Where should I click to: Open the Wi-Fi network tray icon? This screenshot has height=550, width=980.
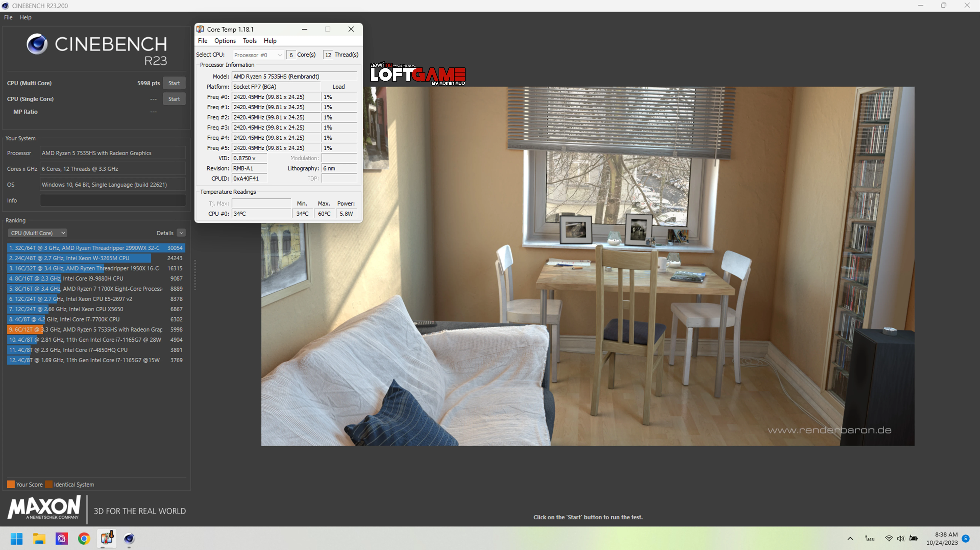pos(889,538)
